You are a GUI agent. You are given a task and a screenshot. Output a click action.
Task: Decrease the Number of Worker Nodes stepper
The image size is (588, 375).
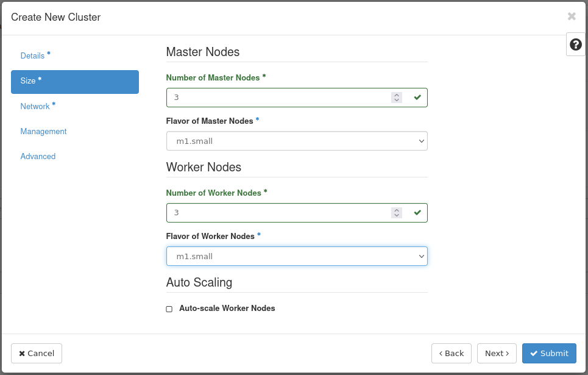point(397,215)
